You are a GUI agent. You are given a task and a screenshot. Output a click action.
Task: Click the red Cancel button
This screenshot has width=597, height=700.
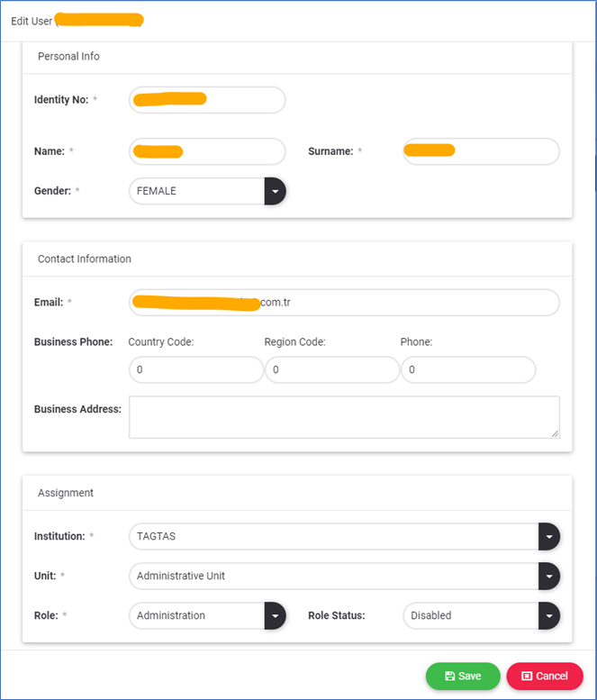pos(544,676)
